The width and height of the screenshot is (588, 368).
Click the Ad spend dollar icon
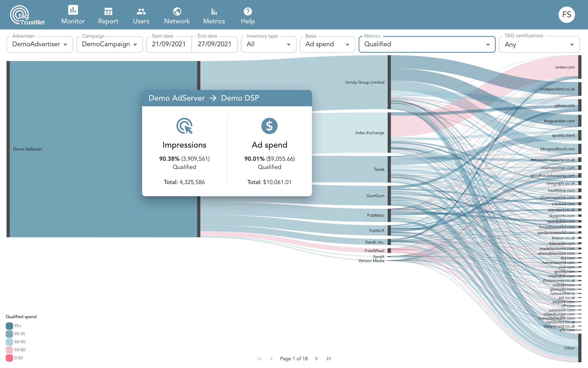click(x=269, y=126)
